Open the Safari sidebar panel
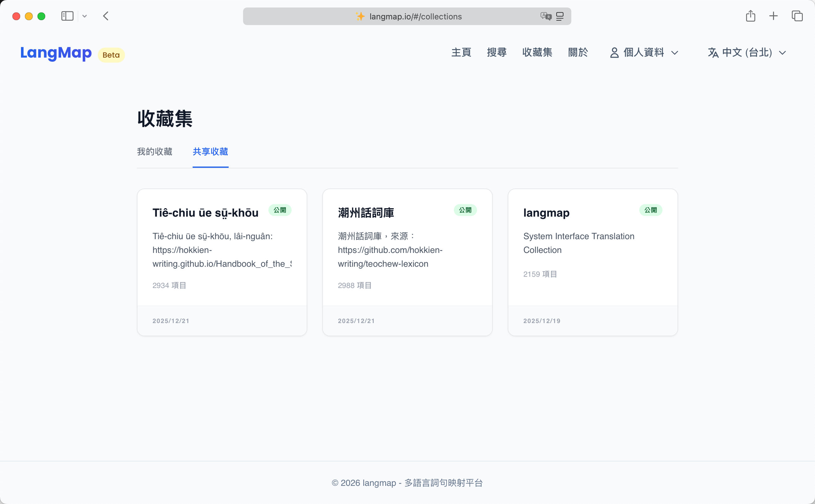815x504 pixels. (67, 16)
